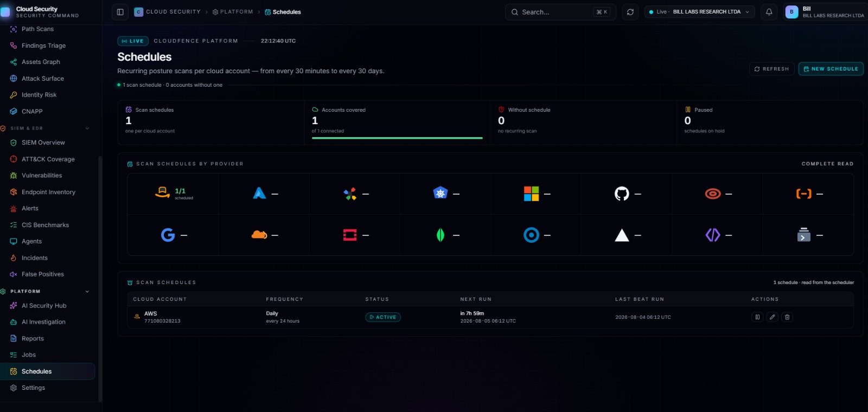Screen dimensions: 868x412
Task: Click the Cloud Security logo icon
Action: [5, 12]
